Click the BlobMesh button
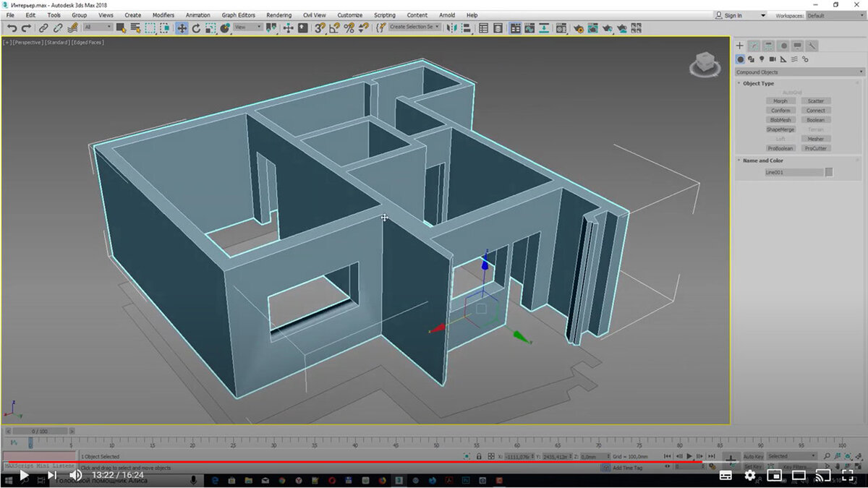The height and width of the screenshot is (488, 868). pyautogui.click(x=780, y=120)
